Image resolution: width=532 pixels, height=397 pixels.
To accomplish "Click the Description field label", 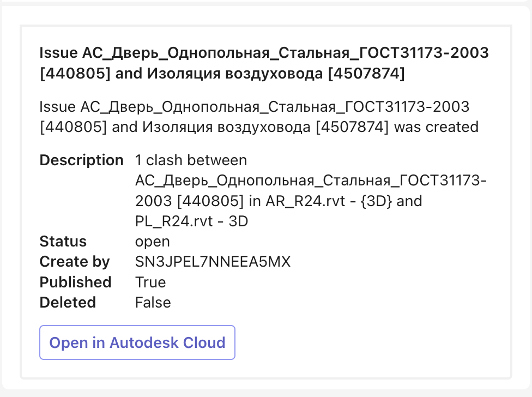I will (x=81, y=160).
